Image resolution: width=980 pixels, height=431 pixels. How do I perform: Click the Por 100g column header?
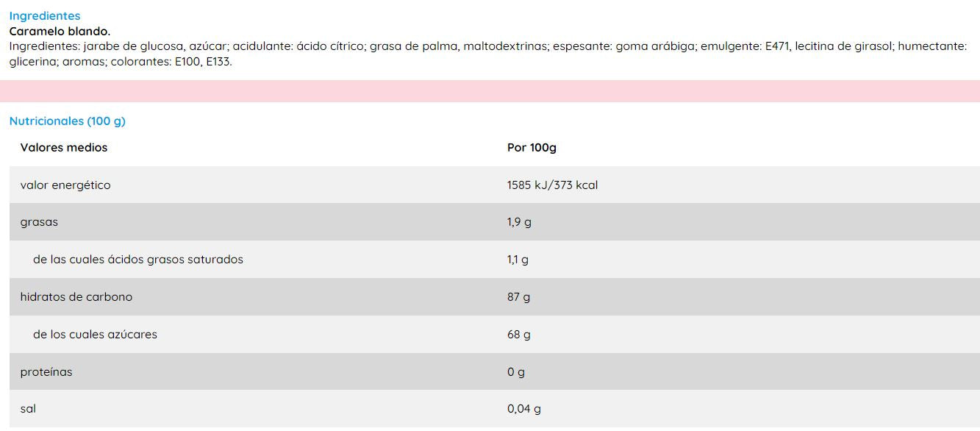point(532,148)
